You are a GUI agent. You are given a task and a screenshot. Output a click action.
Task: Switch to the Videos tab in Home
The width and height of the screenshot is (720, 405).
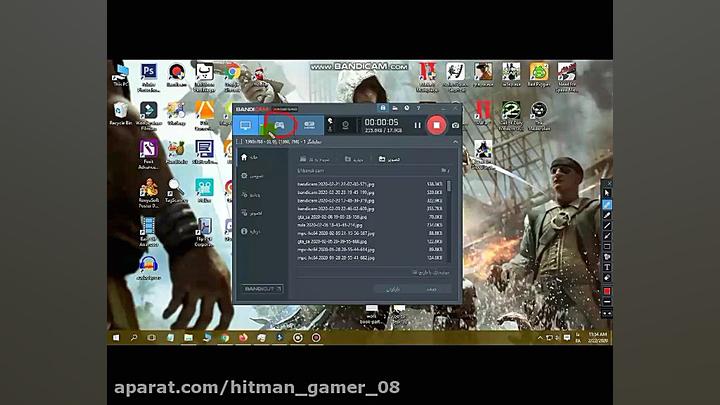pyautogui.click(x=315, y=159)
